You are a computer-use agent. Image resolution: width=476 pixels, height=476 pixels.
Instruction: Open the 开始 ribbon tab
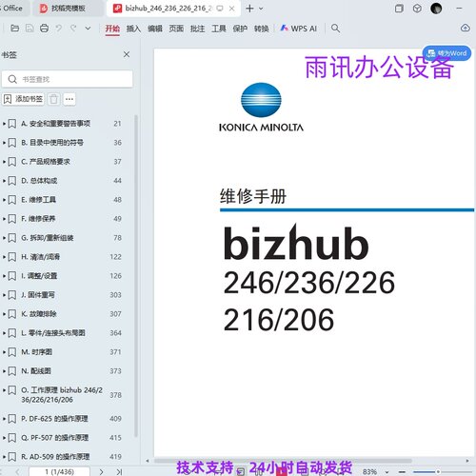coord(112,29)
